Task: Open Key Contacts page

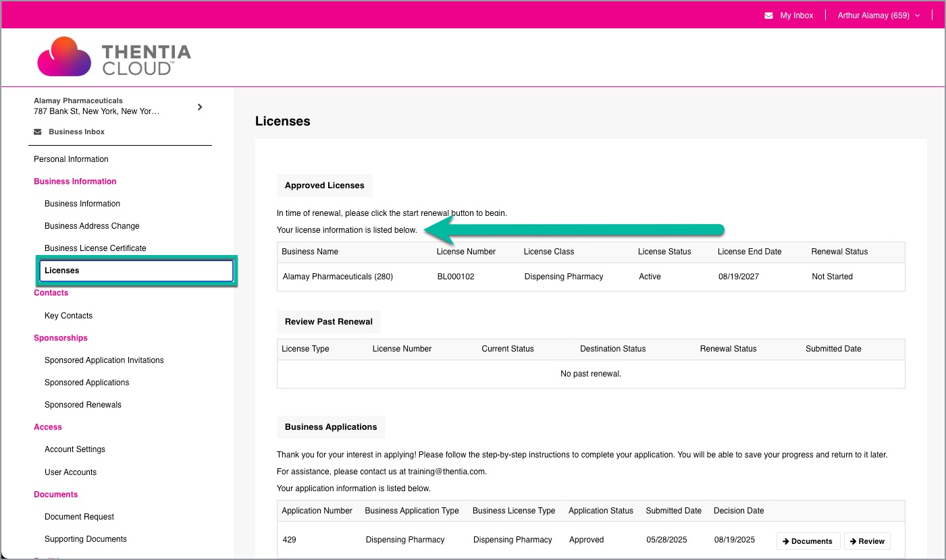Action: (x=68, y=316)
